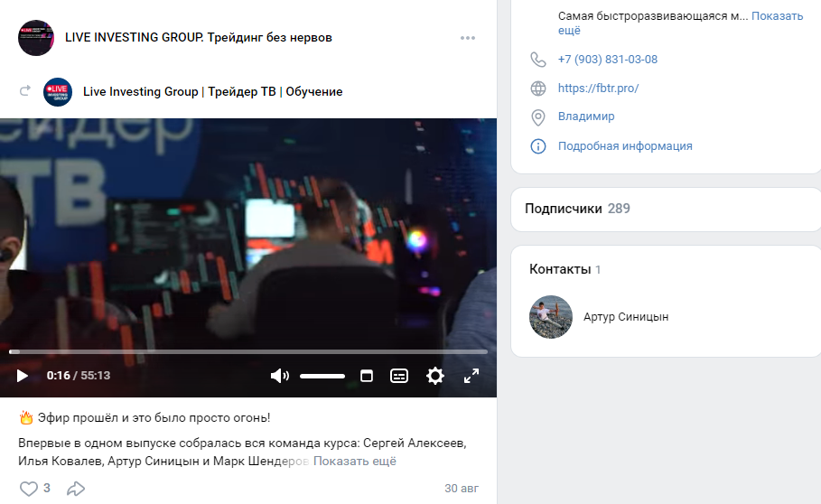
Task: Click the repost arrow icon beside the source
Action: tap(24, 91)
